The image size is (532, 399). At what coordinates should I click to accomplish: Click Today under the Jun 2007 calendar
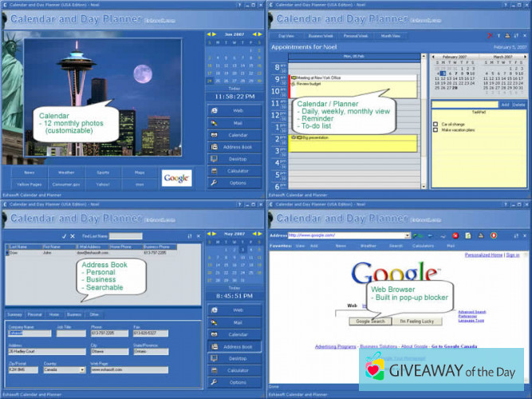234,89
